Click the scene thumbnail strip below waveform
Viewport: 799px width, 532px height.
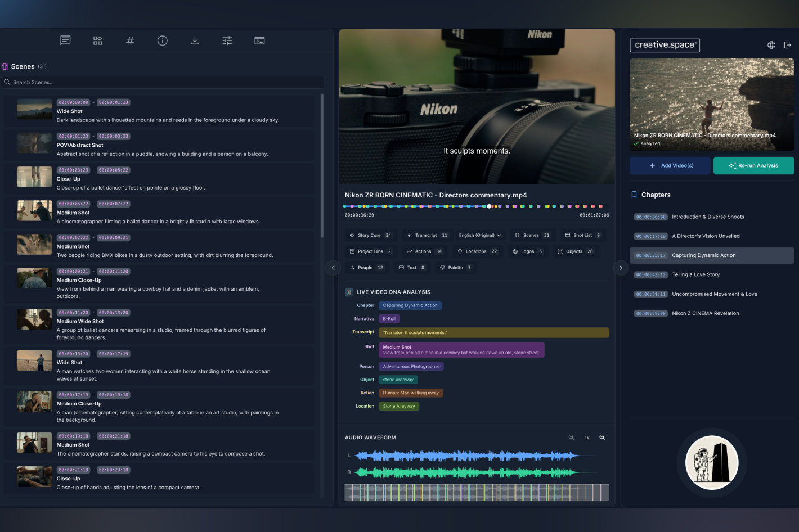[477, 493]
